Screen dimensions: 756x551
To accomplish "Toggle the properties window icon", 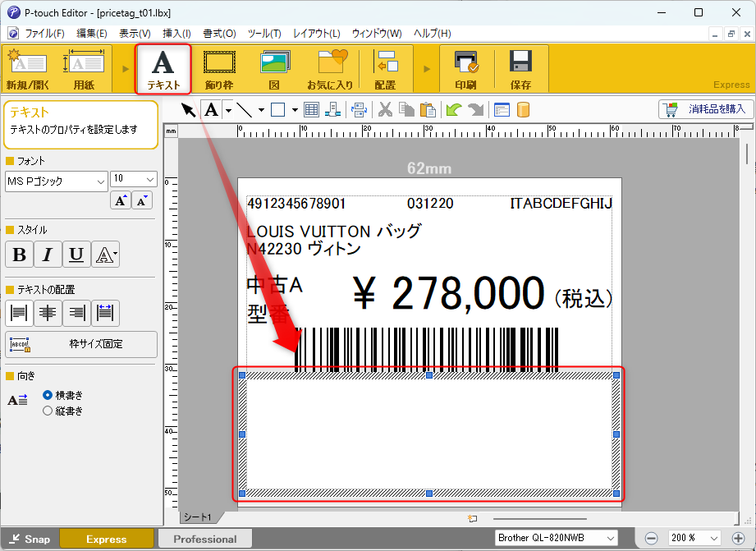I will (x=502, y=110).
